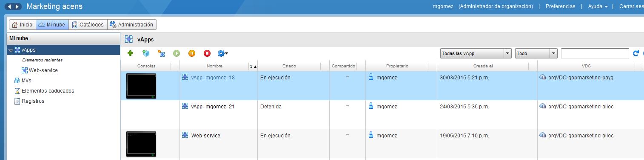
Task: Open the Inicio tab
Action: pyautogui.click(x=22, y=25)
